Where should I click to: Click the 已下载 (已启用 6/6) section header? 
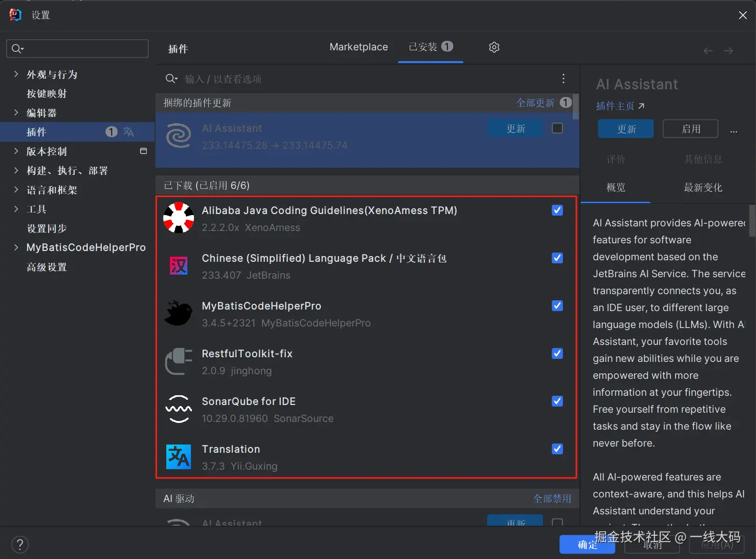(367, 185)
